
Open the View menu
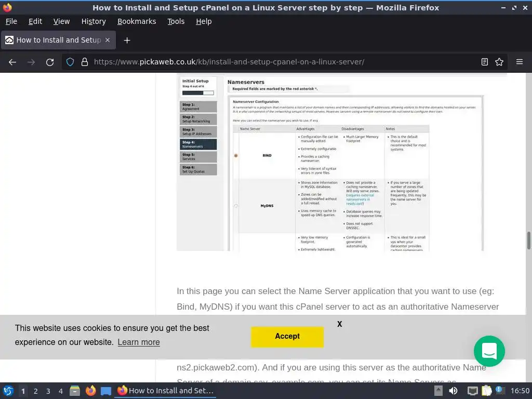click(x=61, y=21)
